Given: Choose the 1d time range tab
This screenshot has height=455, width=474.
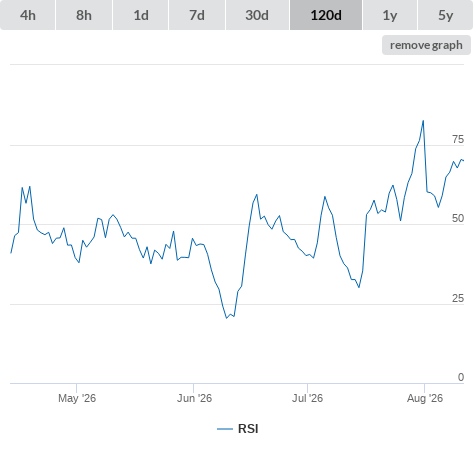Looking at the screenshot, I should (x=141, y=15).
